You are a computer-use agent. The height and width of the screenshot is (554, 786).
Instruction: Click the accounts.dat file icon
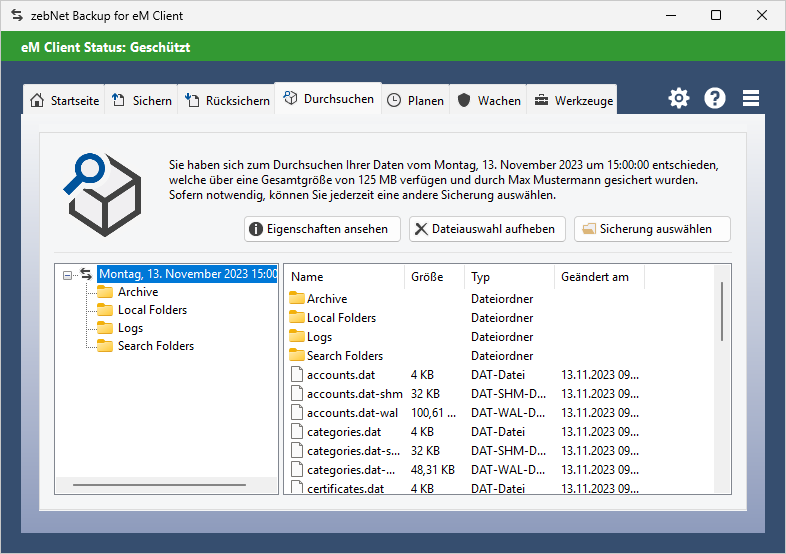pos(297,375)
